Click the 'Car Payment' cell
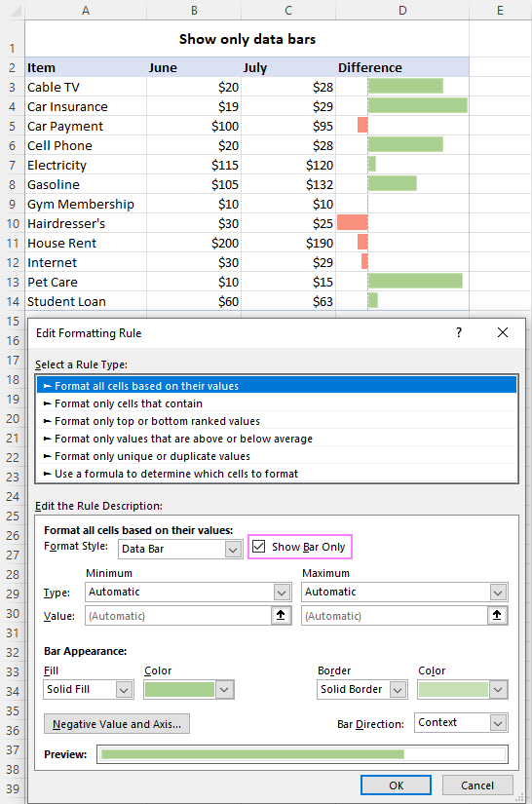The height and width of the screenshot is (804, 532). (x=86, y=126)
